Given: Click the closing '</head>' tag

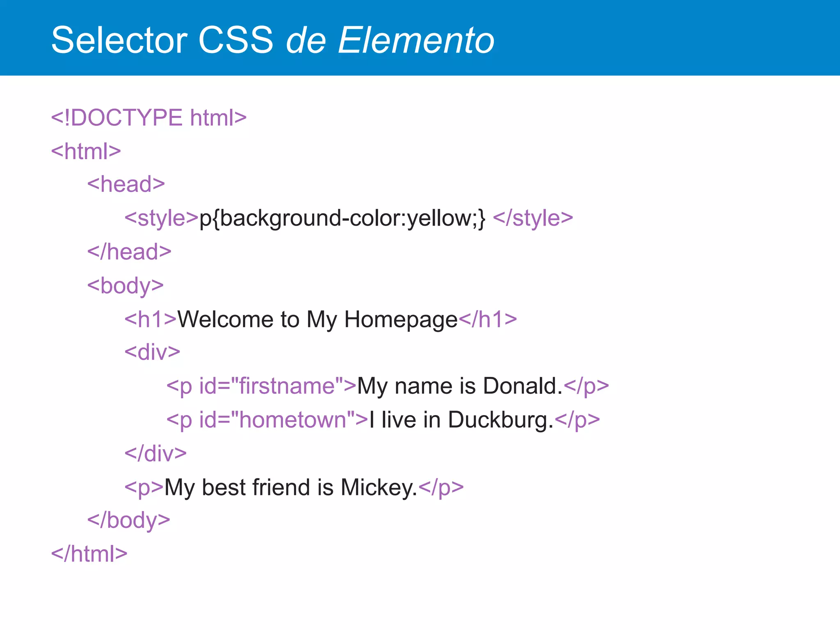Looking at the screenshot, I should pyautogui.click(x=130, y=252).
